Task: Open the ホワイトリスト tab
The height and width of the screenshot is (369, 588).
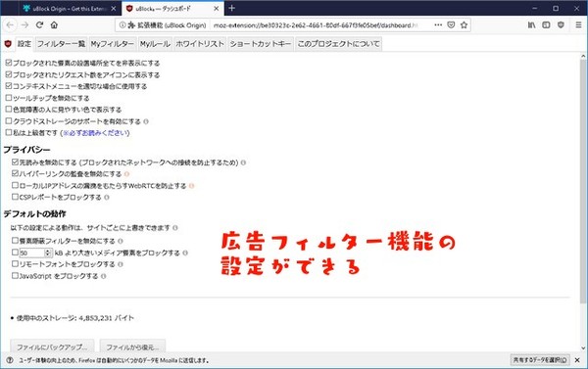Action: [200, 44]
